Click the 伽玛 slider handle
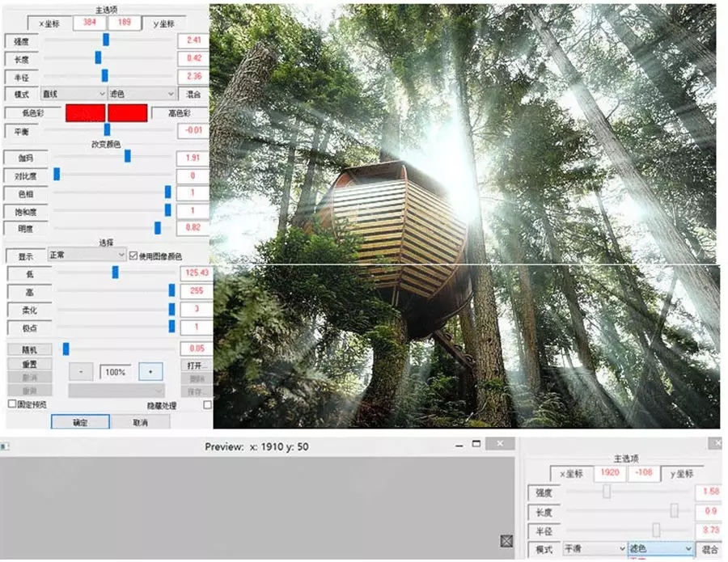This screenshot has height=562, width=728. tap(128, 156)
